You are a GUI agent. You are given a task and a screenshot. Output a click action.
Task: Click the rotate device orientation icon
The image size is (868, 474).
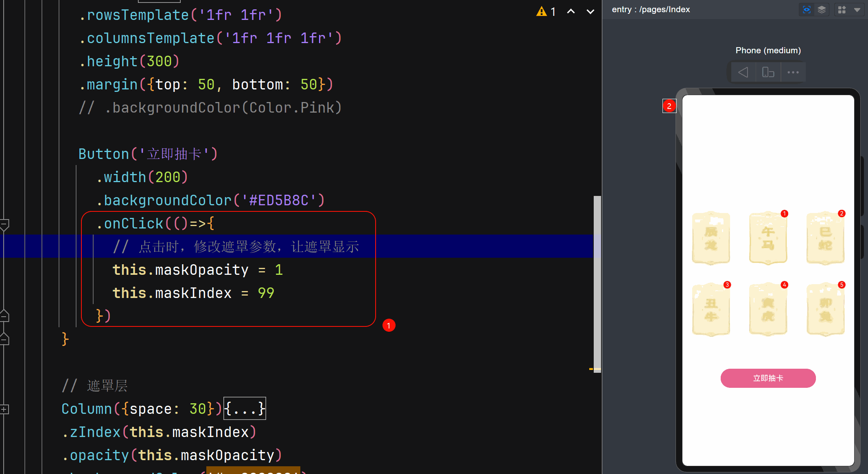(768, 72)
